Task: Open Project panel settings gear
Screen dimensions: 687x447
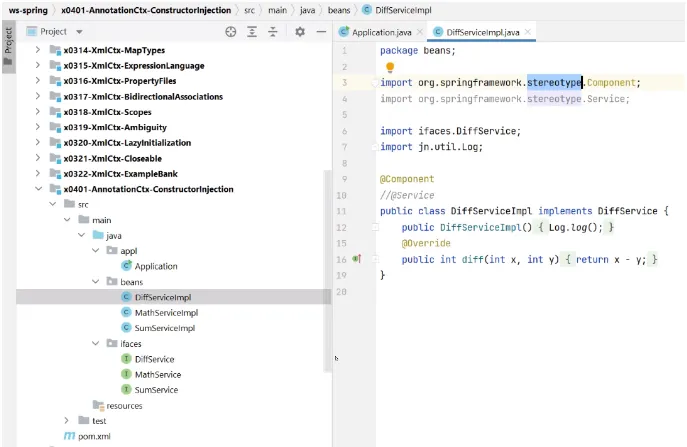Action: tap(300, 32)
